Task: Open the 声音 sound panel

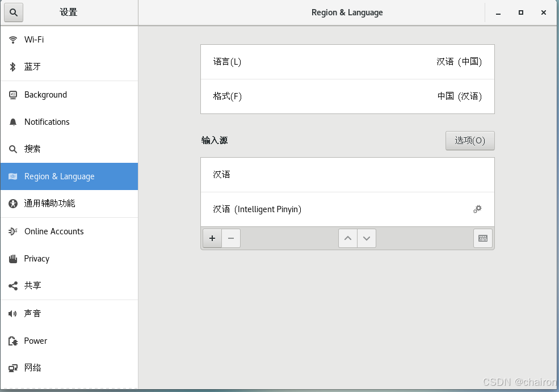Action: point(69,314)
